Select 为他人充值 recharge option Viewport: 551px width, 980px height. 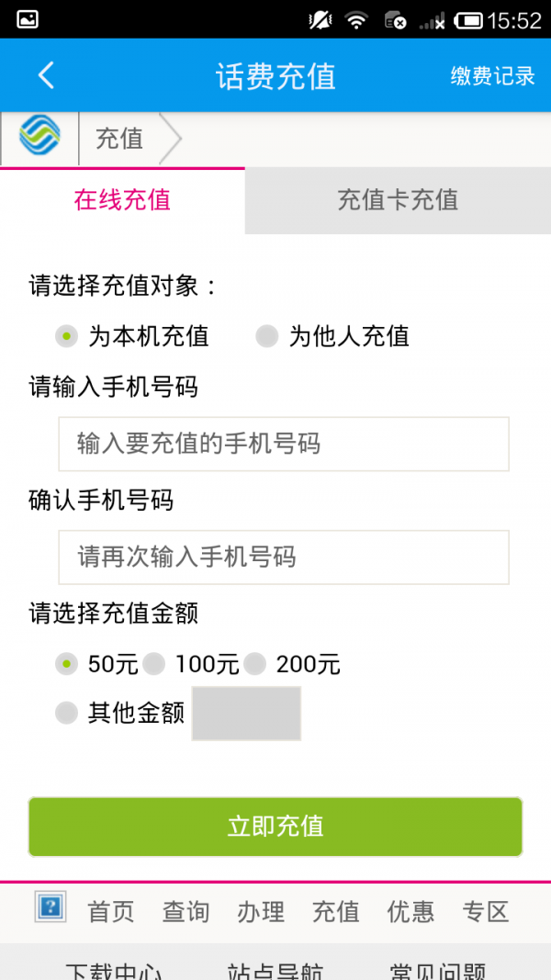pos(266,337)
